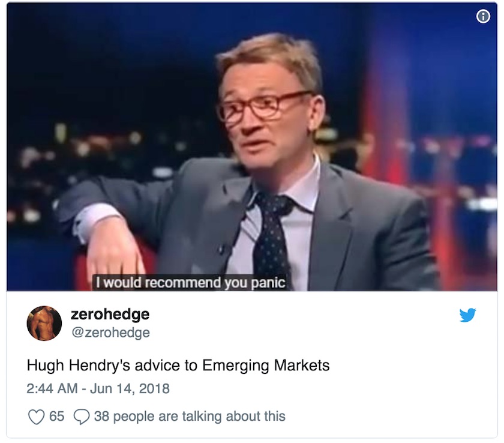The height and width of the screenshot is (443, 504).
Task: Open the zerohedge profile avatar
Action: (44, 323)
